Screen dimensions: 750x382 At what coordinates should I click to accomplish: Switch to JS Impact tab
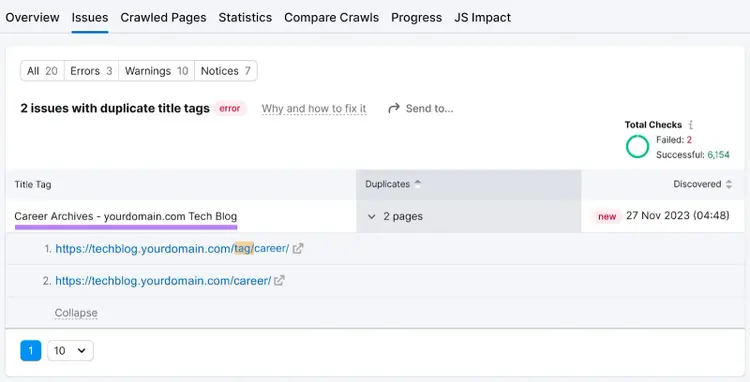[x=482, y=18]
